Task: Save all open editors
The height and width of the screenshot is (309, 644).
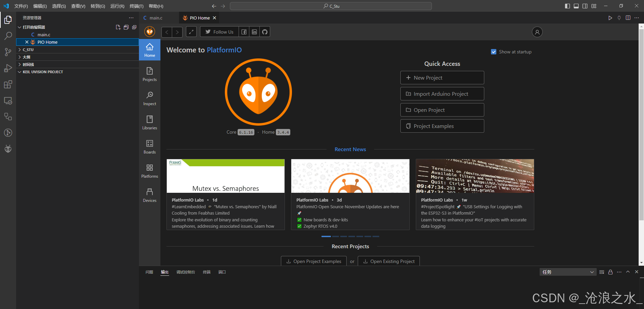Action: click(126, 27)
